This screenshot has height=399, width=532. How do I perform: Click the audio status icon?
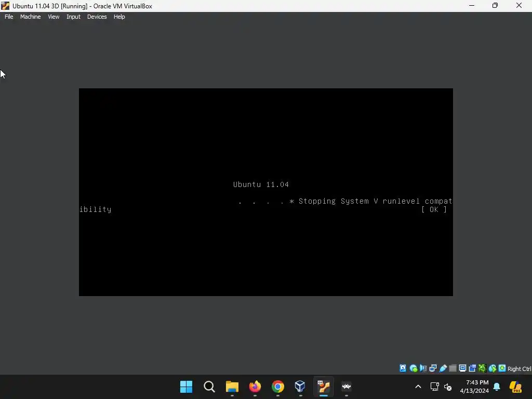point(423,368)
